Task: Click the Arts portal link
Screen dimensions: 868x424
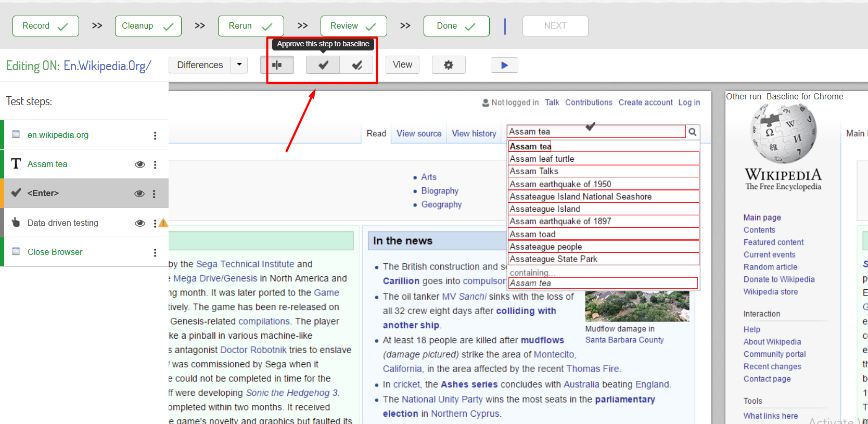Action: (x=429, y=177)
